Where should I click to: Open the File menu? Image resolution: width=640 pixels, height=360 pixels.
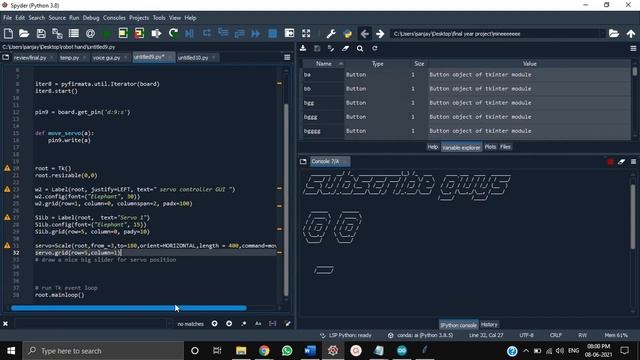pyautogui.click(x=7, y=18)
